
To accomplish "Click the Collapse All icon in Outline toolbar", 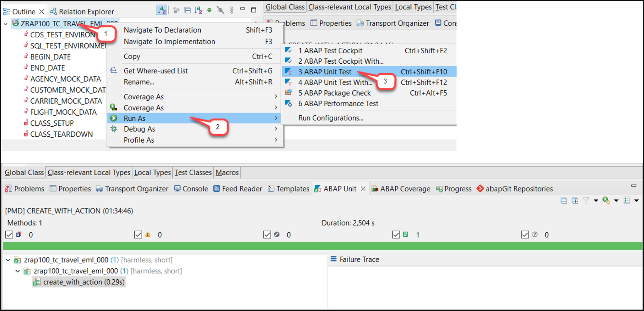I will pos(187,10).
